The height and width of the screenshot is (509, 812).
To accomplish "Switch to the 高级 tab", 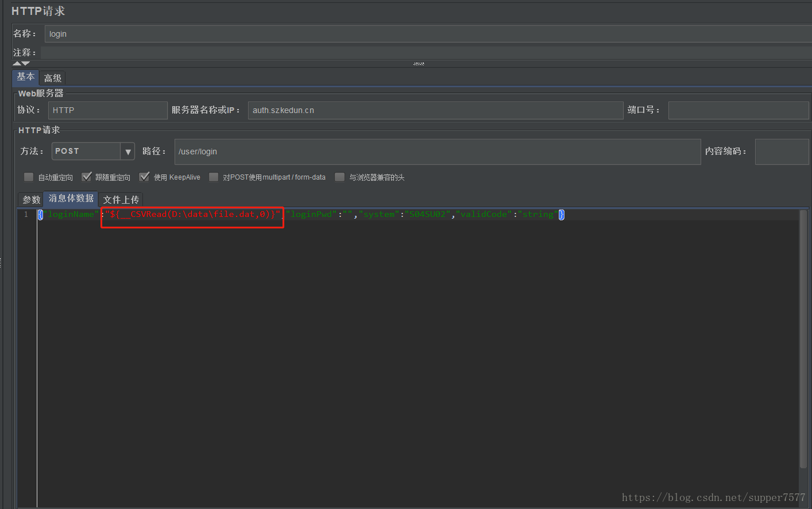I will point(53,78).
